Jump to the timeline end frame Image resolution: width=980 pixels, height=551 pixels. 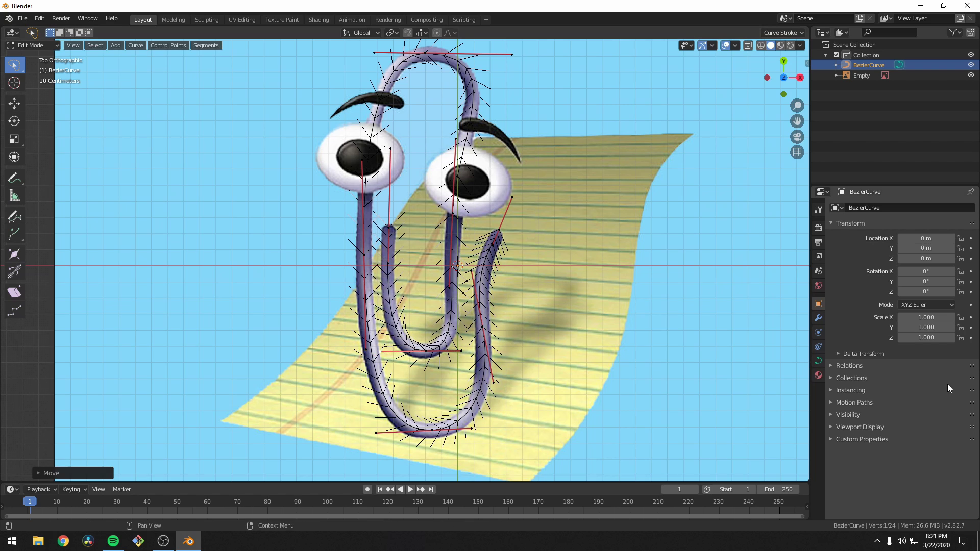(431, 489)
